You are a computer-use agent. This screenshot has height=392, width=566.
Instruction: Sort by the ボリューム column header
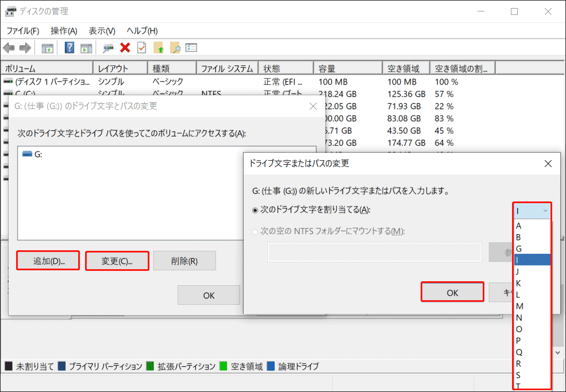click(x=47, y=68)
